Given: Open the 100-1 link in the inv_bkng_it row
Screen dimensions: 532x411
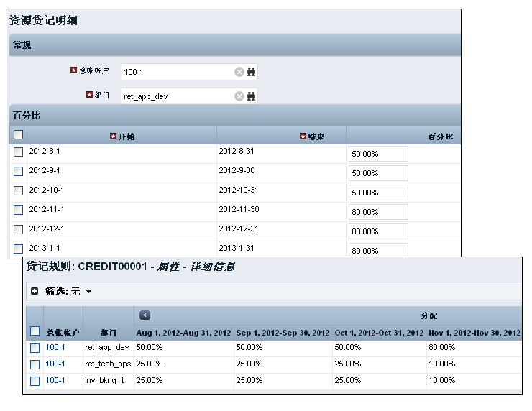Looking at the screenshot, I should click(55, 381).
